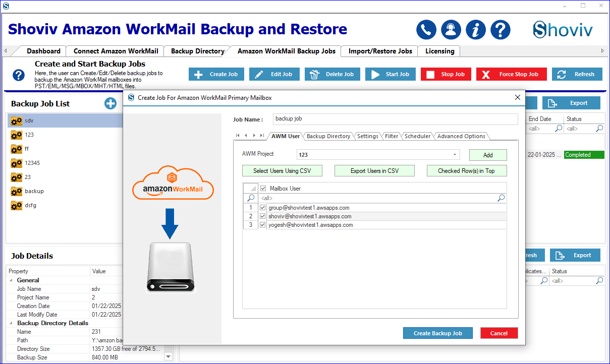This screenshot has width=610, height=364.
Task: Click the Start Job button
Action: 391,74
